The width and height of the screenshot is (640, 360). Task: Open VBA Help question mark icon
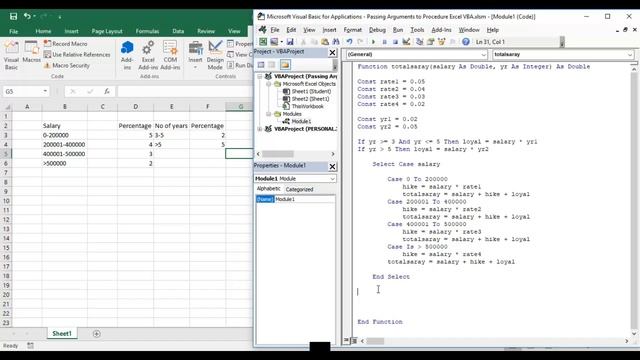pyautogui.click(x=466, y=42)
